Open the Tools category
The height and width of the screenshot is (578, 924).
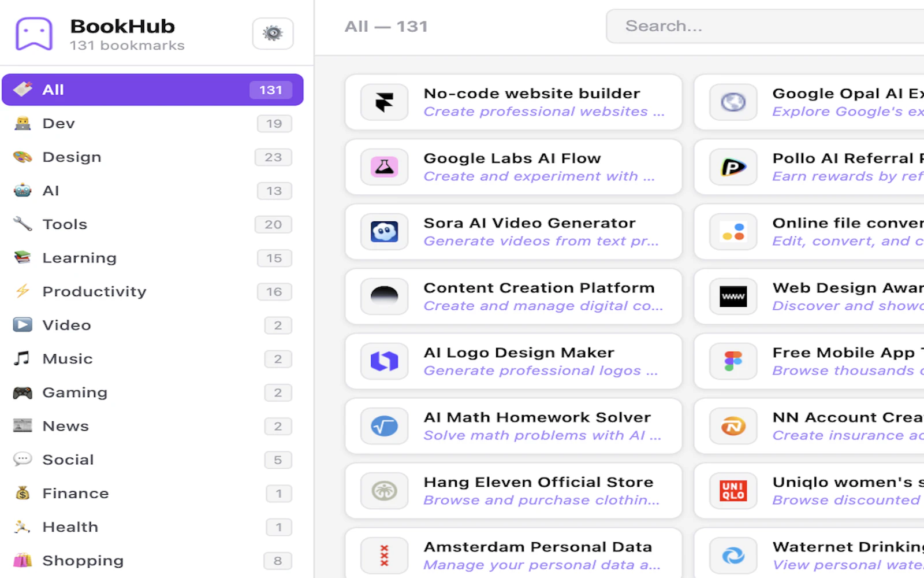[x=152, y=224]
